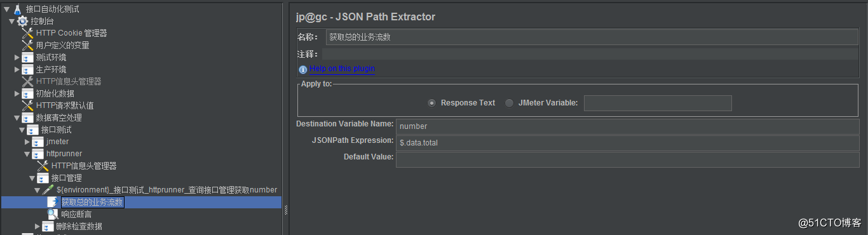Select the 控制台 tree label
This screenshot has width=868, height=235.
[x=43, y=21]
